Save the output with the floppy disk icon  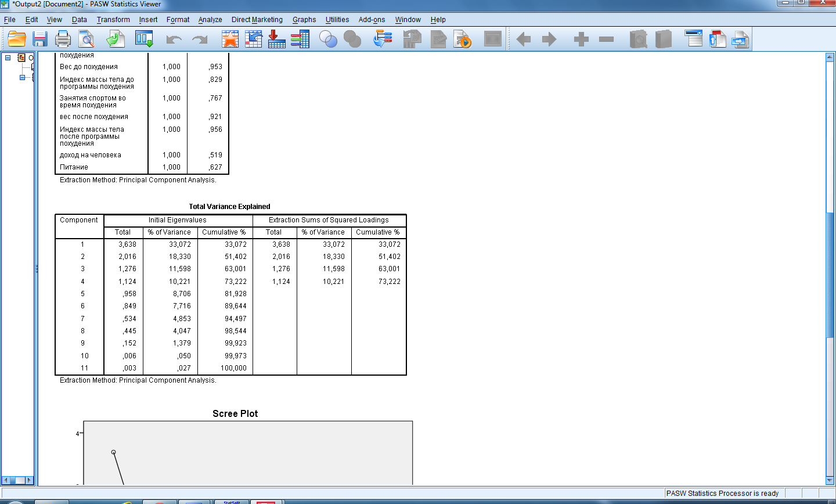pyautogui.click(x=40, y=39)
